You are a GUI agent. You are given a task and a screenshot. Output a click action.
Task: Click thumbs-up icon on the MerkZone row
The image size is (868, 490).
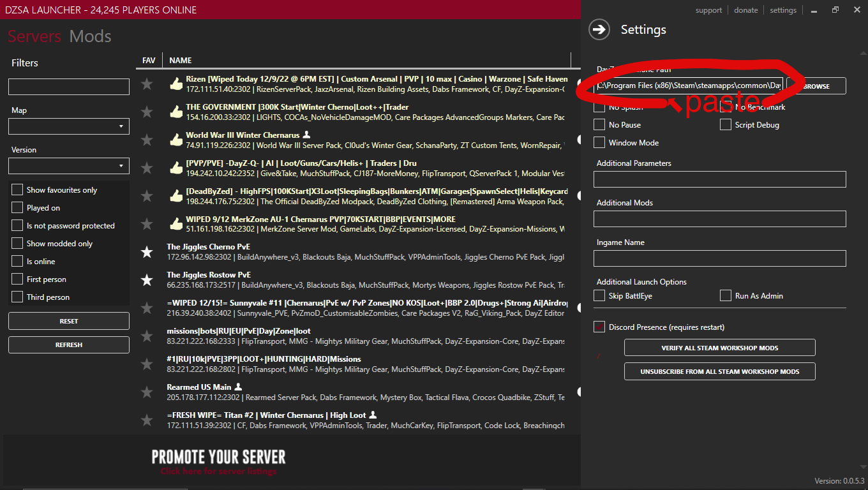(x=176, y=224)
